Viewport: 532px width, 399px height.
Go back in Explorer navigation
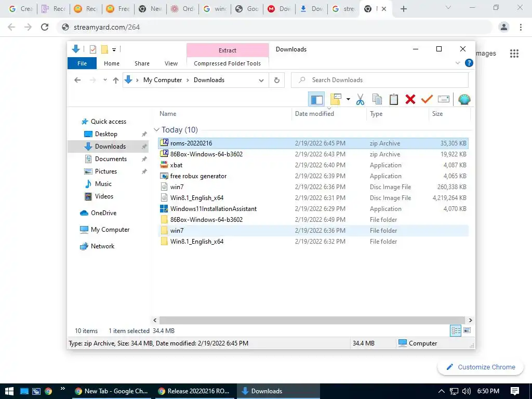77,80
